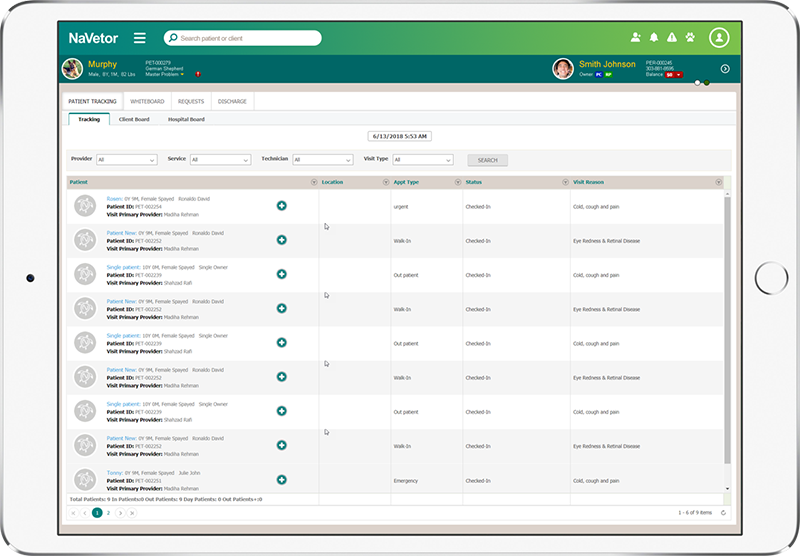Switch to the Patient Tracking tab

tap(92, 102)
